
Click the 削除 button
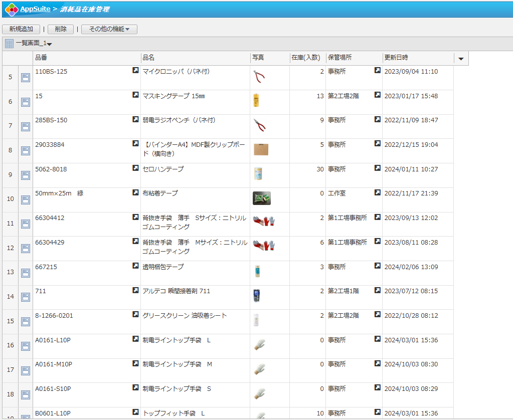[x=61, y=30]
